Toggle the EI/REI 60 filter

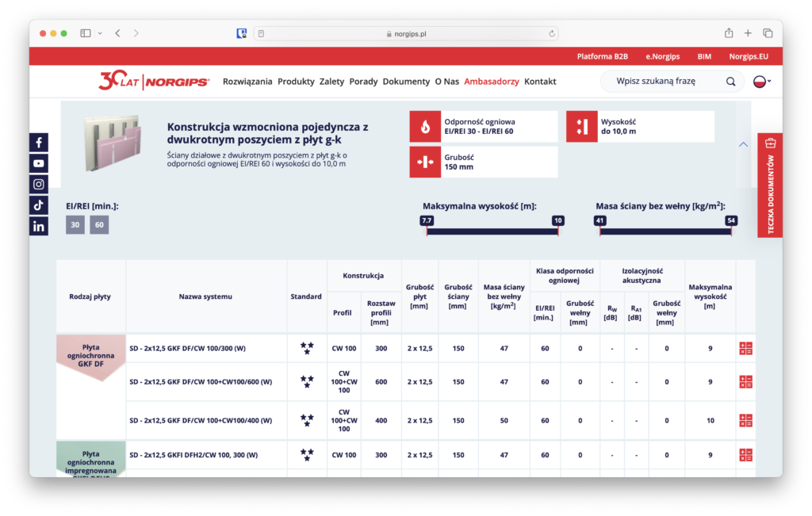point(99,225)
